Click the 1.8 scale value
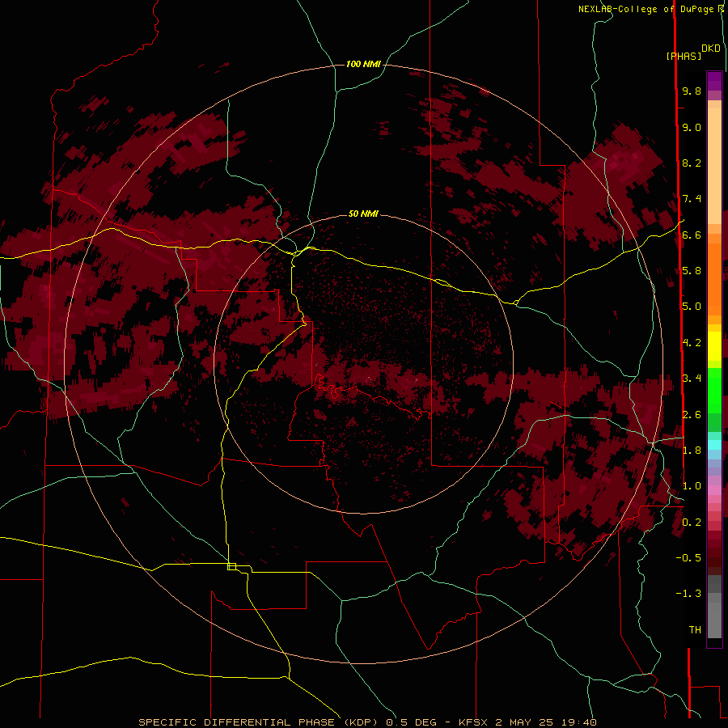The height and width of the screenshot is (728, 728). tap(692, 451)
